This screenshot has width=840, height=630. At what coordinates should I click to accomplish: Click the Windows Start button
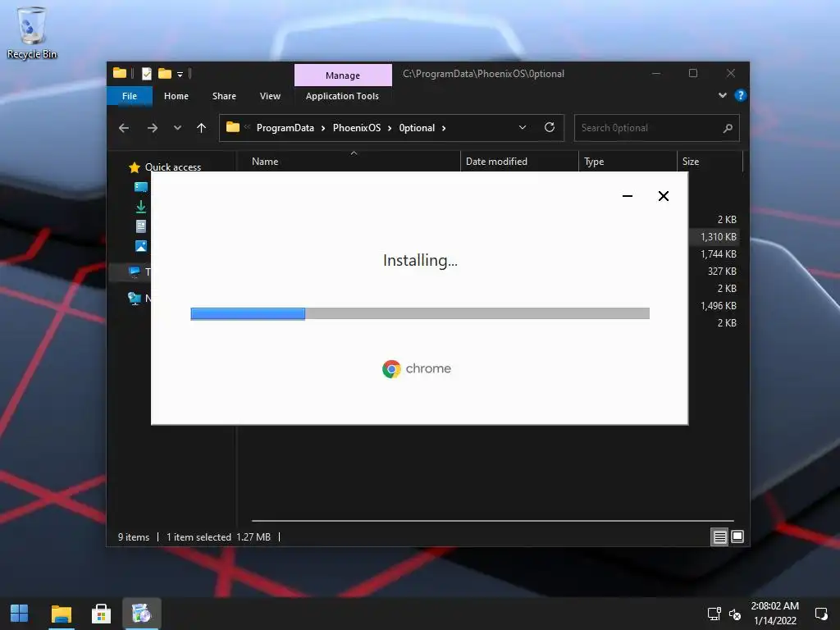[20, 614]
